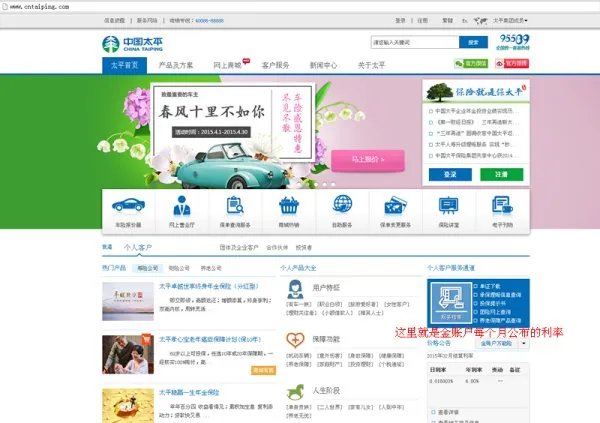Viewport: 600px width, 423px height.
Task: Select the 财险公司 hot products subtab
Action: [179, 268]
